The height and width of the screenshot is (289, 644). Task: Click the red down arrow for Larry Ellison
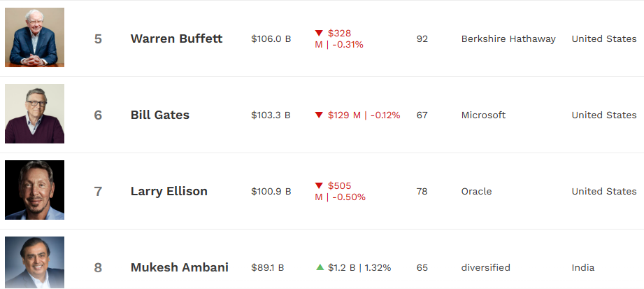pos(319,185)
